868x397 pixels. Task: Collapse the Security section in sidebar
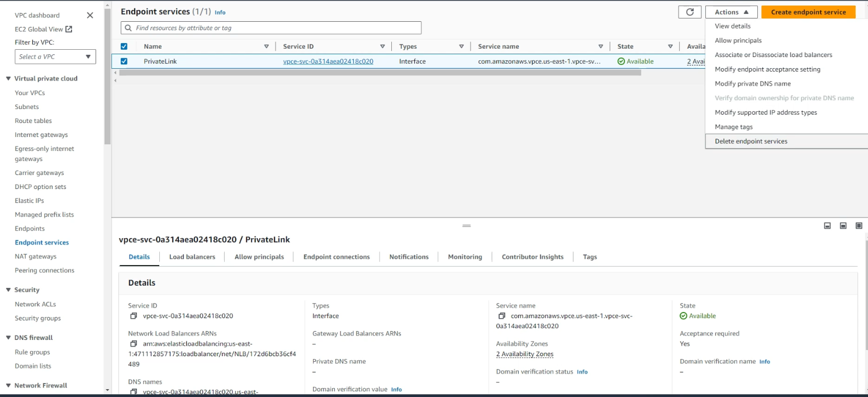click(x=8, y=290)
